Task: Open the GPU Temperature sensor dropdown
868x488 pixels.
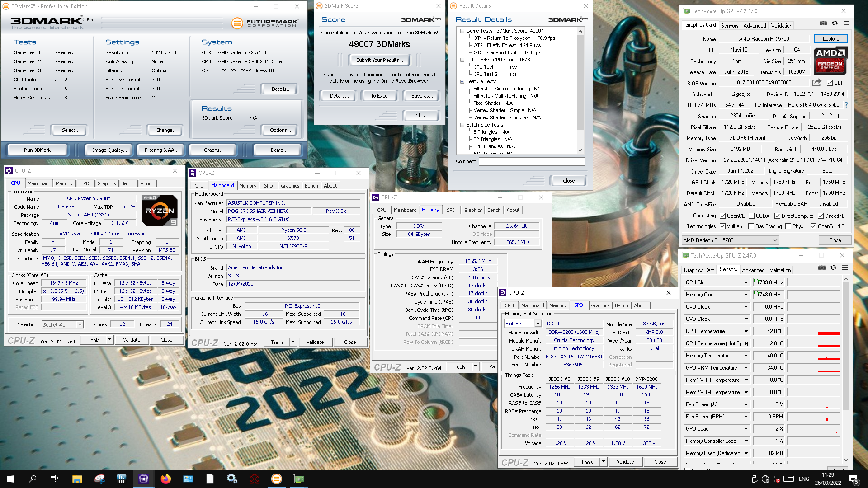Action: click(x=746, y=331)
